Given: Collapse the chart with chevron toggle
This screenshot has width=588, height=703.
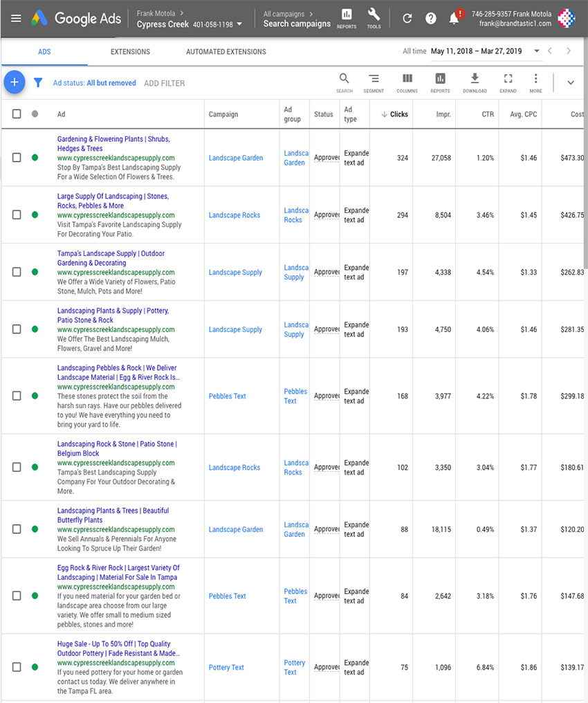Looking at the screenshot, I should coord(571,82).
